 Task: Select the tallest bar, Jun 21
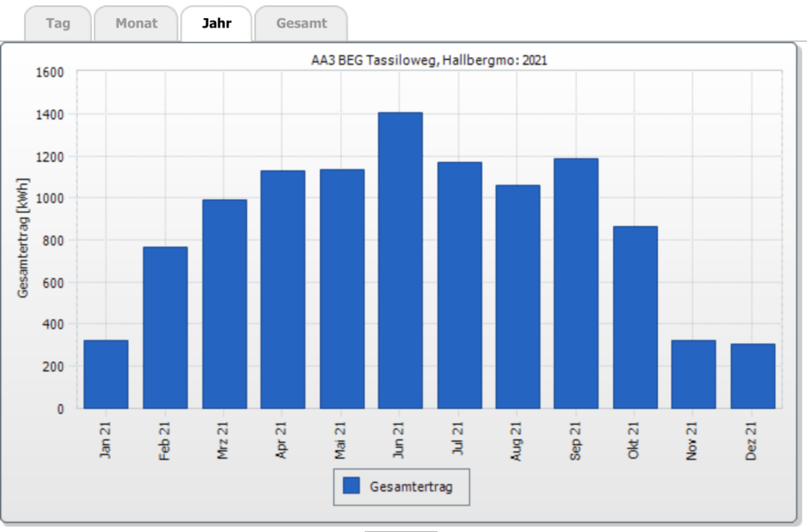(x=400, y=260)
